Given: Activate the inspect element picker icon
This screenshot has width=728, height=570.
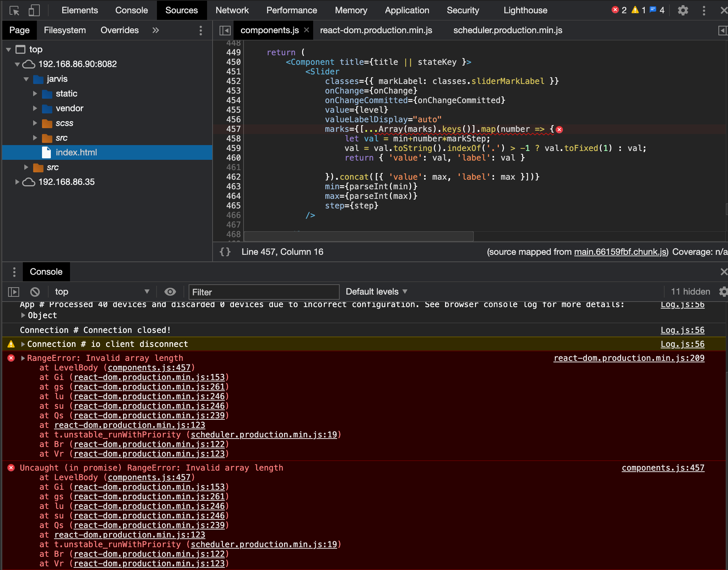Looking at the screenshot, I should click(x=14, y=10).
